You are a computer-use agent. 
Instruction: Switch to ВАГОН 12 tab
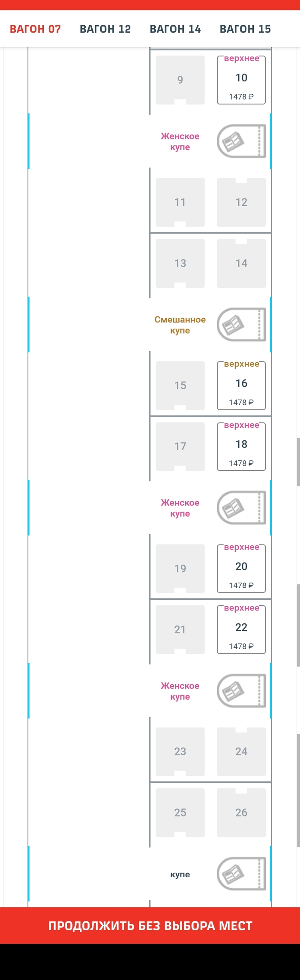[x=105, y=29]
